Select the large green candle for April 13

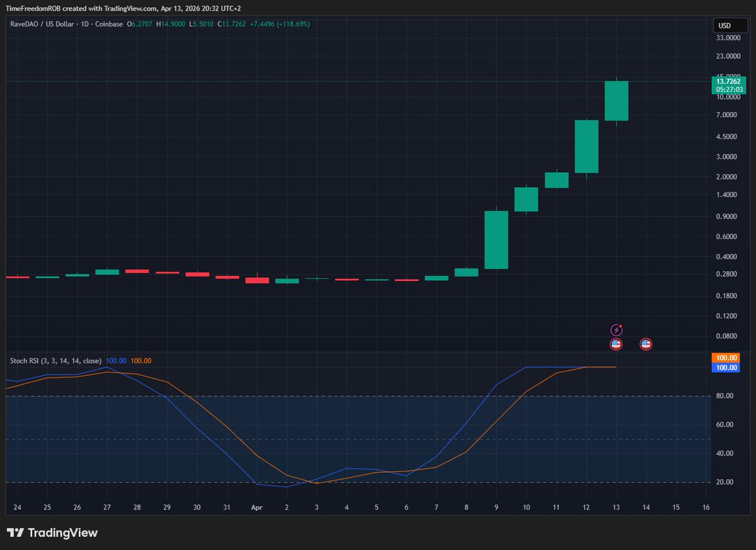coord(616,100)
